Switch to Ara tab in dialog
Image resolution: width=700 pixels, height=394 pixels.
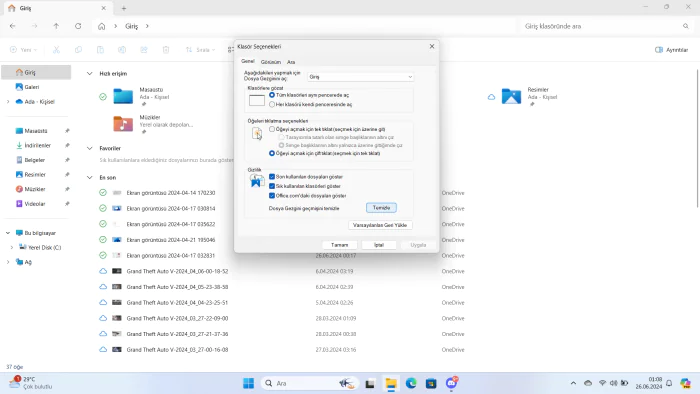point(291,62)
